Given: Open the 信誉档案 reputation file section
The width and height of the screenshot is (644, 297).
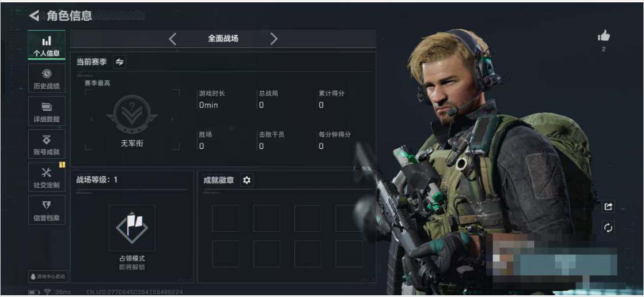Looking at the screenshot, I should 47,210.
